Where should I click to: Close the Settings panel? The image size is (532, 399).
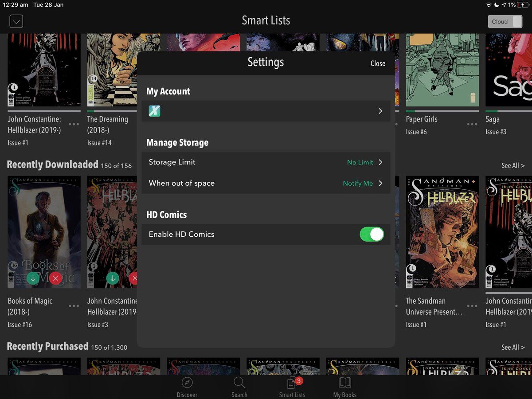click(378, 63)
